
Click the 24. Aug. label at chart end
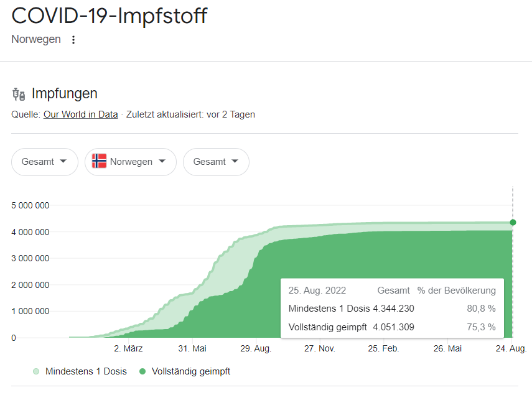coord(511,349)
